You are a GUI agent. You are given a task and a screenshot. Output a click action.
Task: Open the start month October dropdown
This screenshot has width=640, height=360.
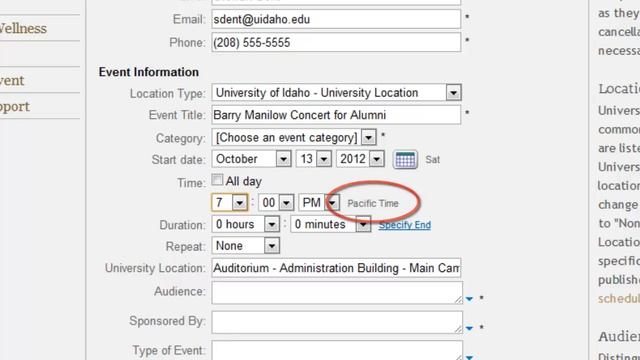pyautogui.click(x=251, y=159)
